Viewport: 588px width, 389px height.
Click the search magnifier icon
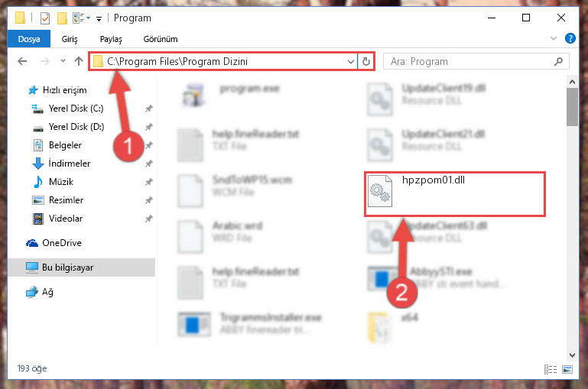coord(558,61)
